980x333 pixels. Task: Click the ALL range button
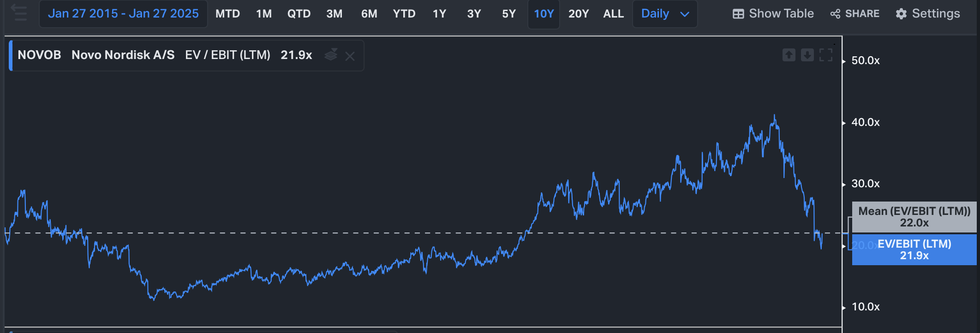tap(613, 14)
